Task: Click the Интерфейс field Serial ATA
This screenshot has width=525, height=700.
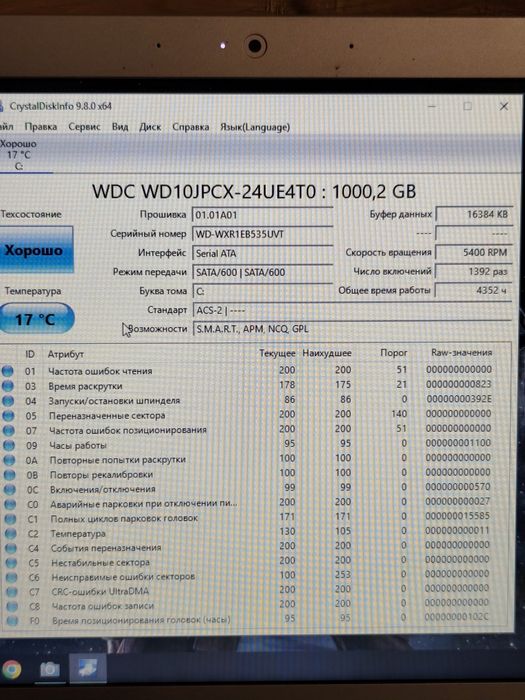Action: [x=262, y=253]
